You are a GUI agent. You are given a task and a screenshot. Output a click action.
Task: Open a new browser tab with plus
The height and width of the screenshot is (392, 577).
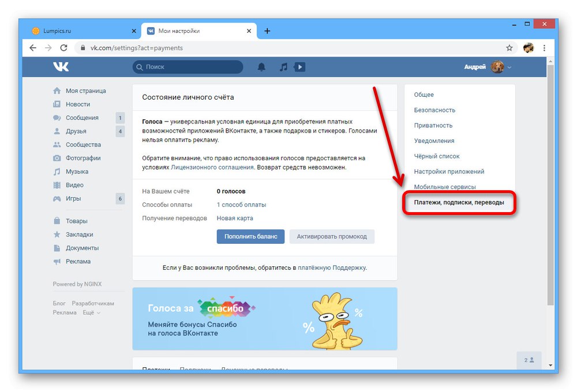point(267,31)
